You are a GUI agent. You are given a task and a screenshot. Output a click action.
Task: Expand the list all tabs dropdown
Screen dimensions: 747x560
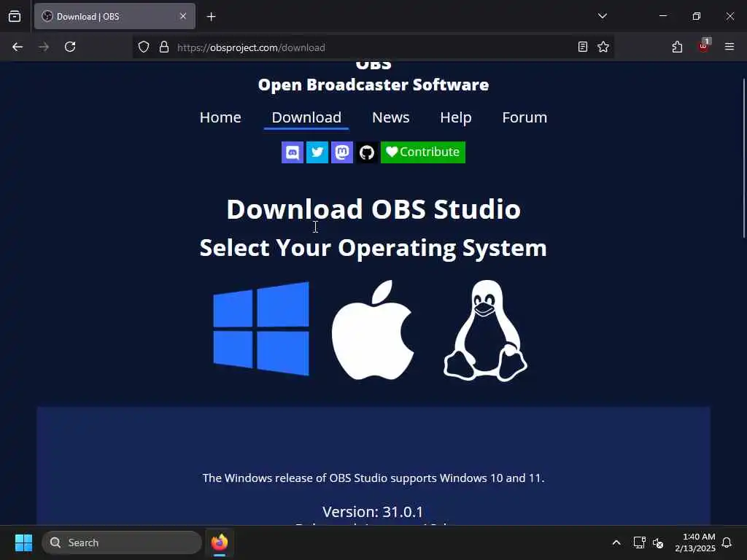pos(603,16)
